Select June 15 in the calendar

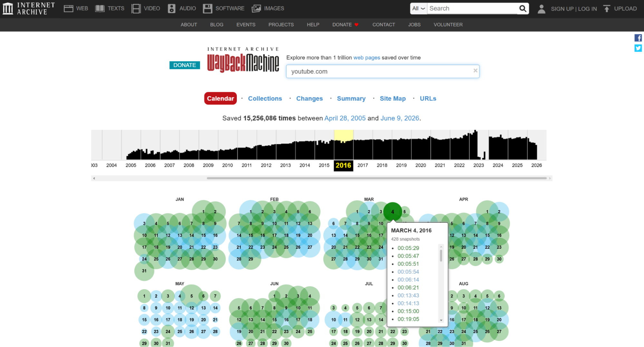[x=274, y=320]
